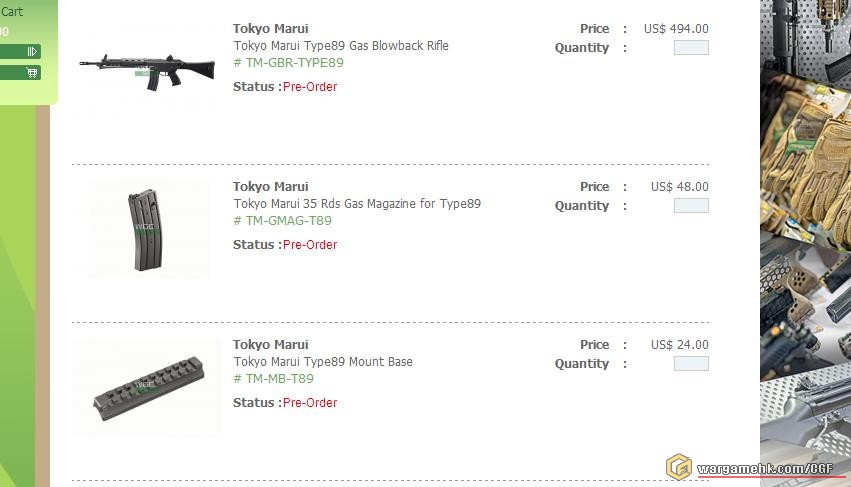The width and height of the screenshot is (851, 487).
Task: Click the Tokyo Marui brand above the magazine
Action: point(271,187)
